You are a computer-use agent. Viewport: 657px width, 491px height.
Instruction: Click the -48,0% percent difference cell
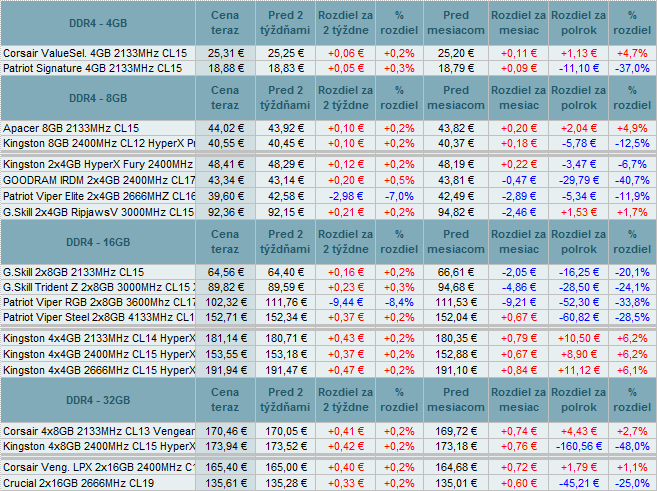[632, 446]
